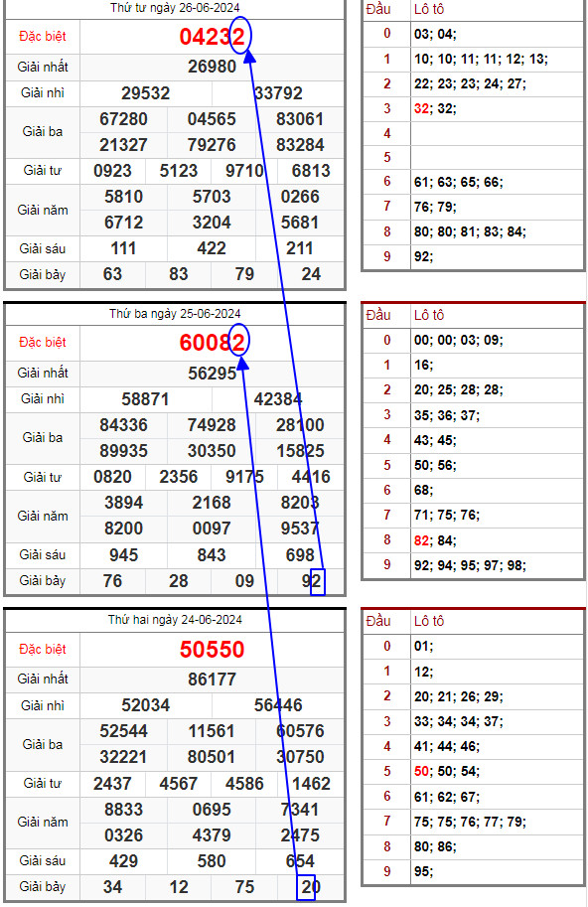The image size is (588, 907).
Task: Click the boxed number 20 in Giải bảy
Action: [x=307, y=887]
